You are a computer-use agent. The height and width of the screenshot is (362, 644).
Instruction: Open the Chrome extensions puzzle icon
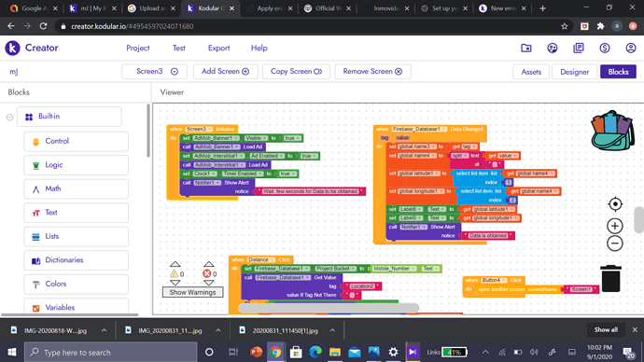pos(600,26)
